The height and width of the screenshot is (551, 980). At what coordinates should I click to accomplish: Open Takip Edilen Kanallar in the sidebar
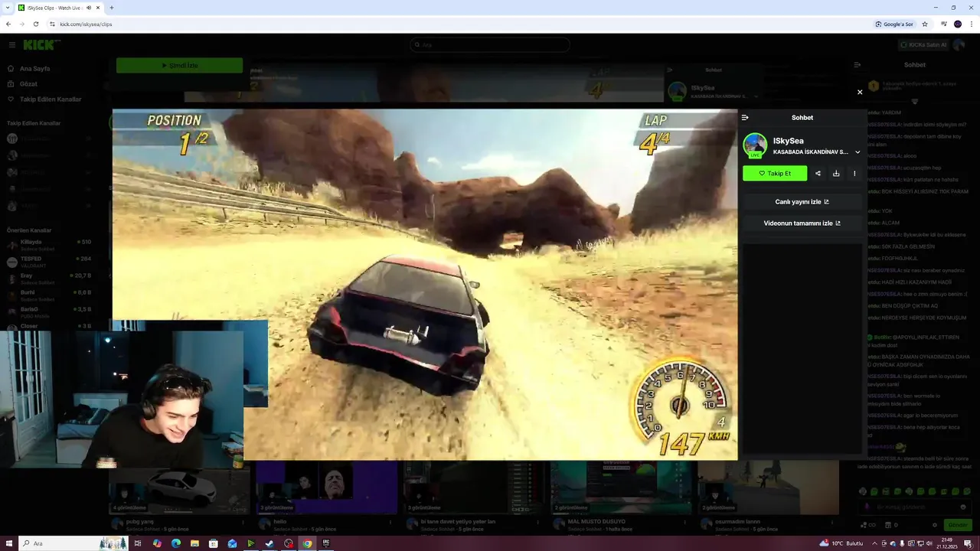44,99
